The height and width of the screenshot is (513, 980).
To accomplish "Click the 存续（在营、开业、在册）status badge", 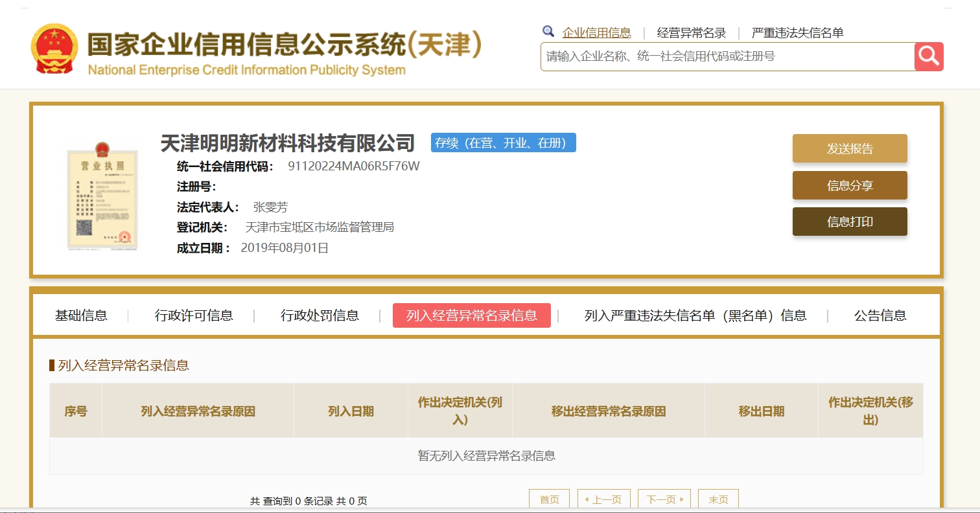I will pyautogui.click(x=504, y=142).
